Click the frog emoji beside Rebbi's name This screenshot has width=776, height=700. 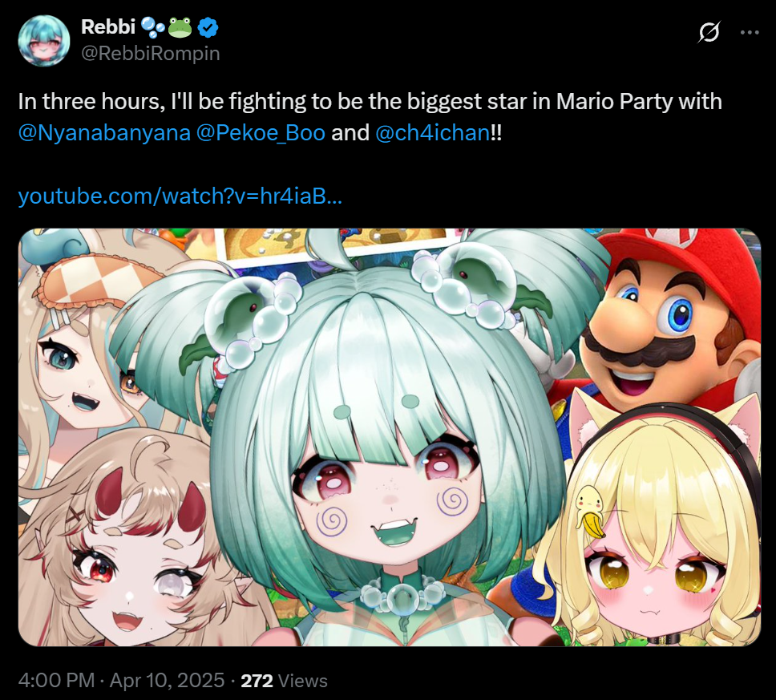coord(180,28)
